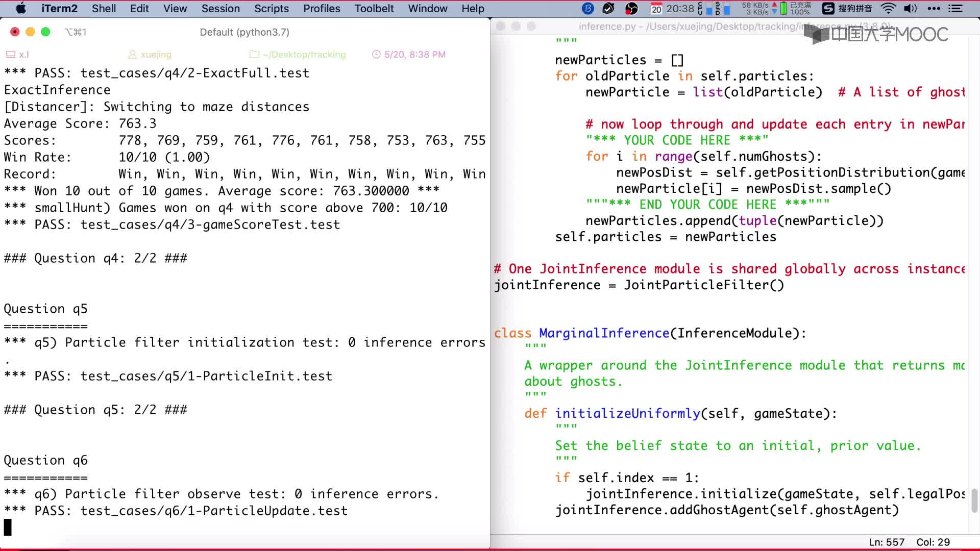
Task: Click the editor's vertical scrollbar thumb
Action: pos(974,500)
